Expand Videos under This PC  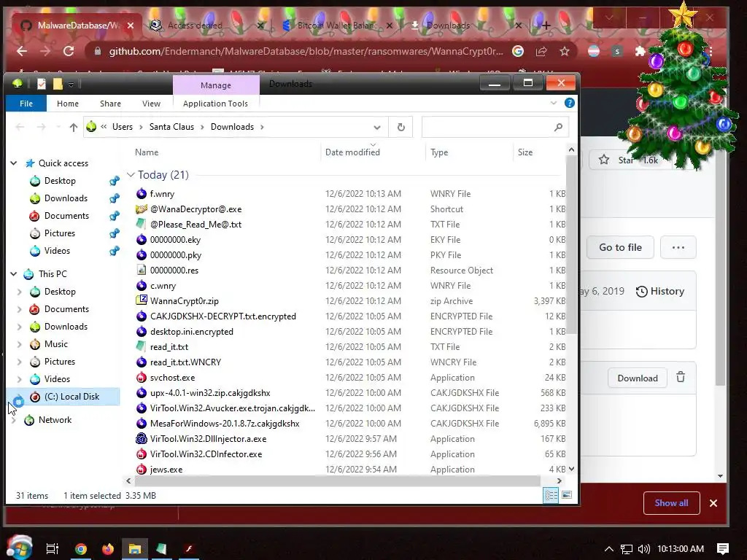pos(20,379)
